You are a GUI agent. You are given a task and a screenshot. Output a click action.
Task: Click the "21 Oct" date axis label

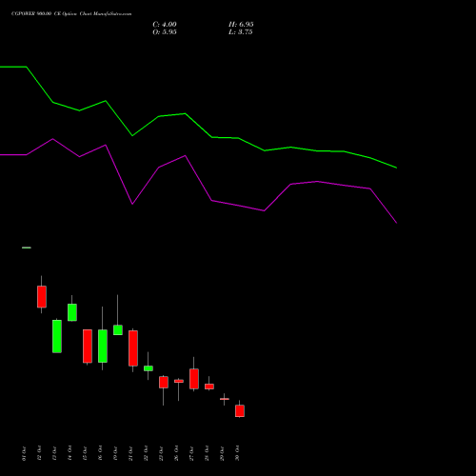(x=130, y=453)
